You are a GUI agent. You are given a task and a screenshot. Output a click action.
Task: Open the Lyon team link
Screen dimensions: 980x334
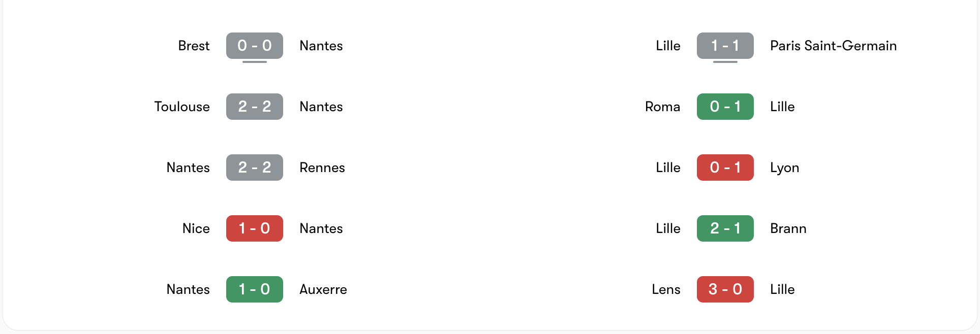coord(784,168)
